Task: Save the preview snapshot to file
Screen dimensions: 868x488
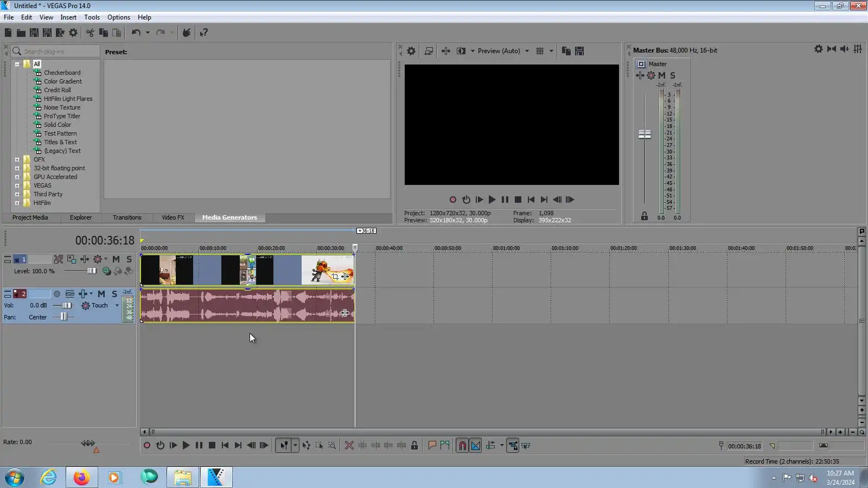Action: [579, 51]
